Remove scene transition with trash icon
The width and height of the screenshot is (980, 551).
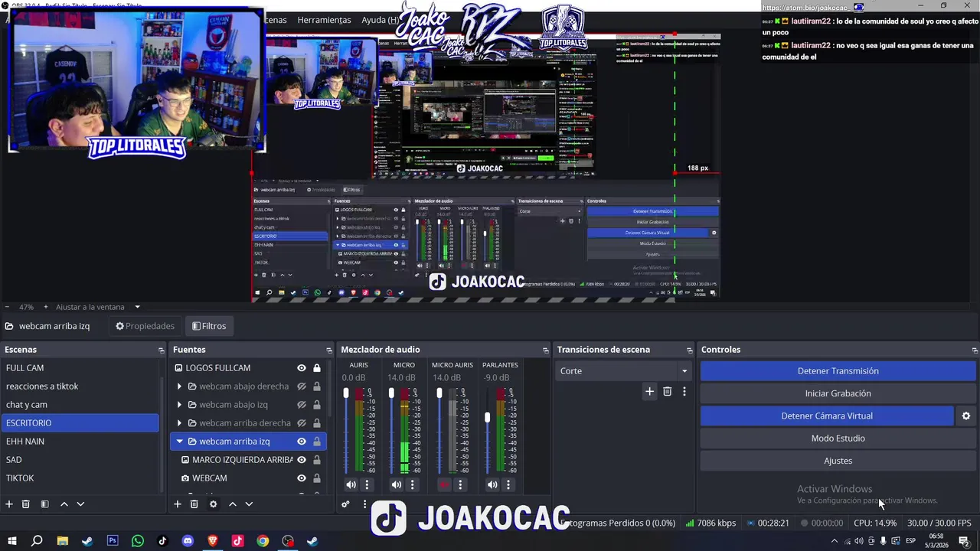point(668,391)
